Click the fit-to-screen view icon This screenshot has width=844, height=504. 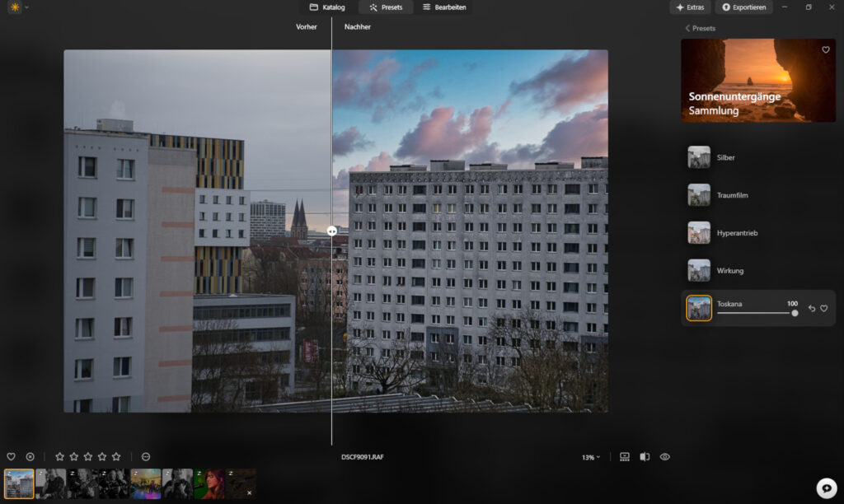624,456
